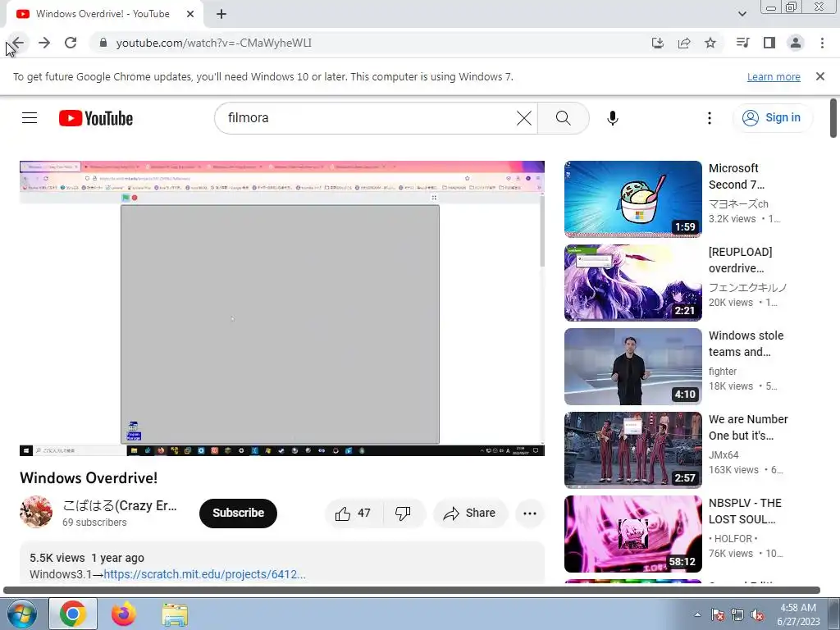The image size is (840, 630).
Task: Click the JMx64 channel name
Action: tap(724, 454)
